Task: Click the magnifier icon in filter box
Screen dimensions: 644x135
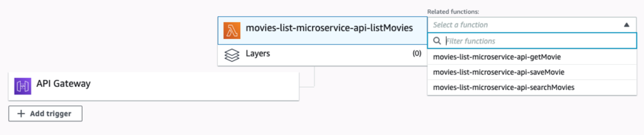Action: coord(437,41)
